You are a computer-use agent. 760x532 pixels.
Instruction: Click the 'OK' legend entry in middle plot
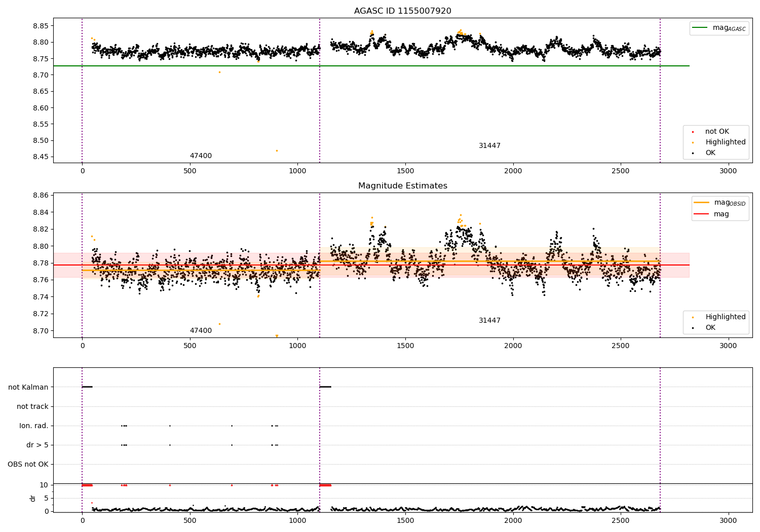click(704, 328)
